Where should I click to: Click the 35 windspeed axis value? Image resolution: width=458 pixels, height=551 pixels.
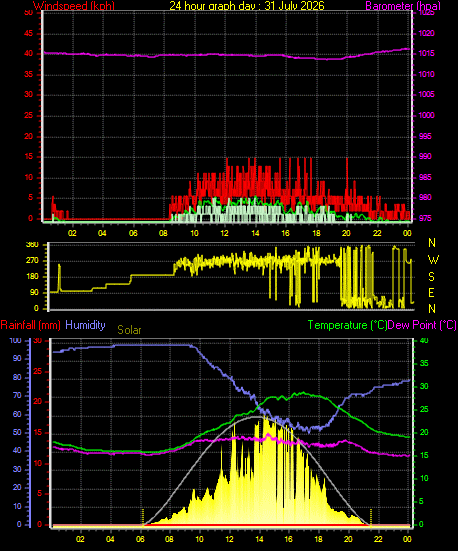click(28, 74)
